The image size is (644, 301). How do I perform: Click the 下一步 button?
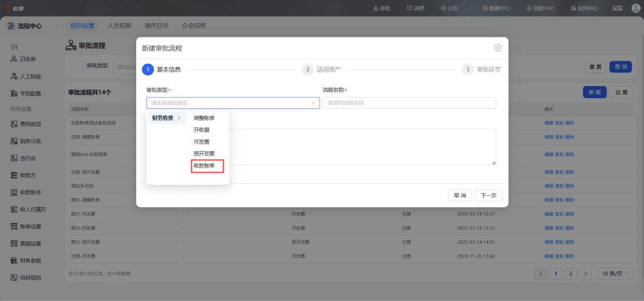pyautogui.click(x=489, y=195)
